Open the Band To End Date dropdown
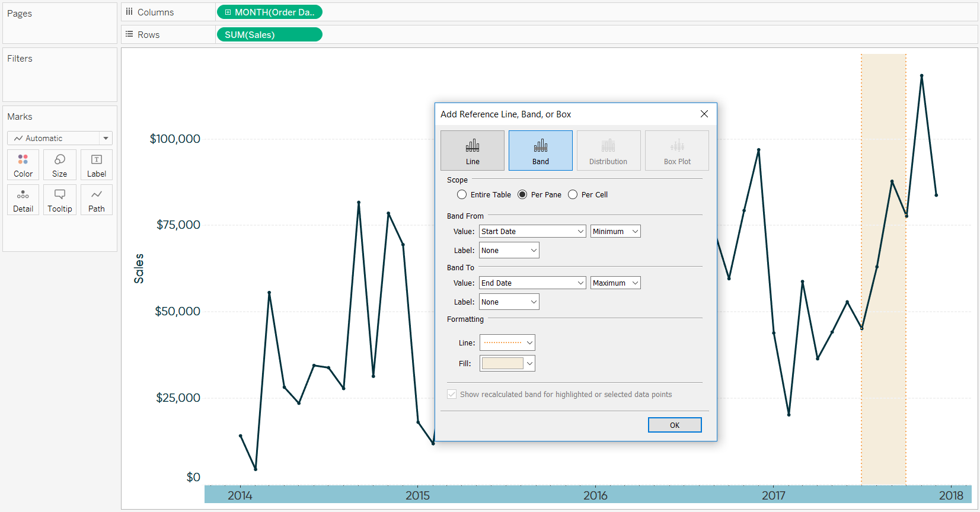 (x=532, y=283)
